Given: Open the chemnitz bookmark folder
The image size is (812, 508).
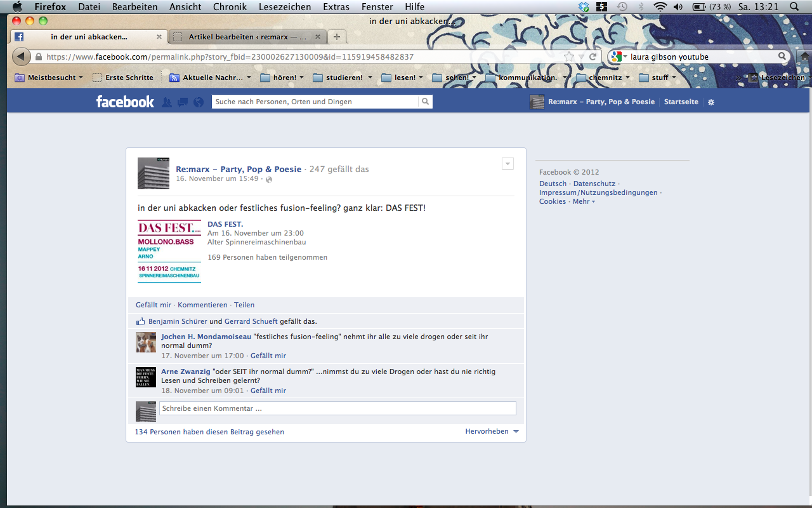Looking at the screenshot, I should pyautogui.click(x=603, y=77).
